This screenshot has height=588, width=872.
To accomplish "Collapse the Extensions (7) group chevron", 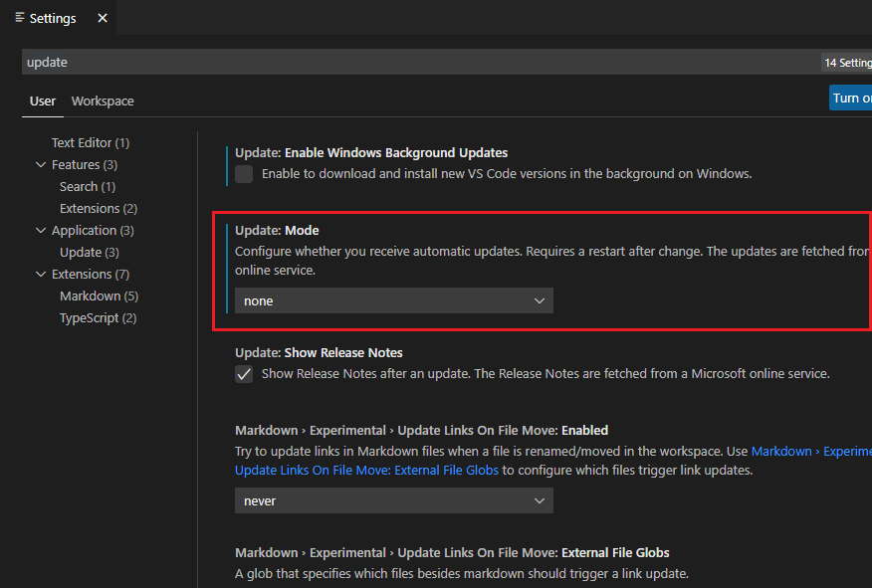I will point(41,274).
